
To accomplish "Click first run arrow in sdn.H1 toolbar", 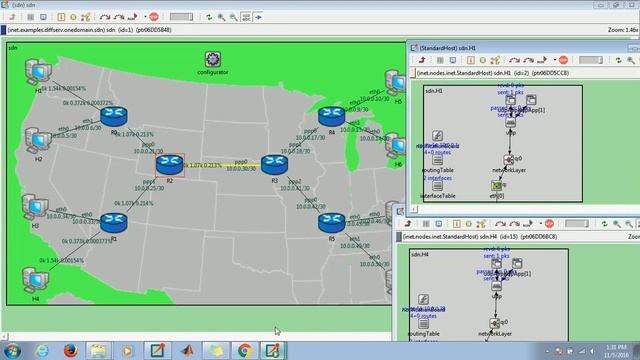I will click(514, 60).
